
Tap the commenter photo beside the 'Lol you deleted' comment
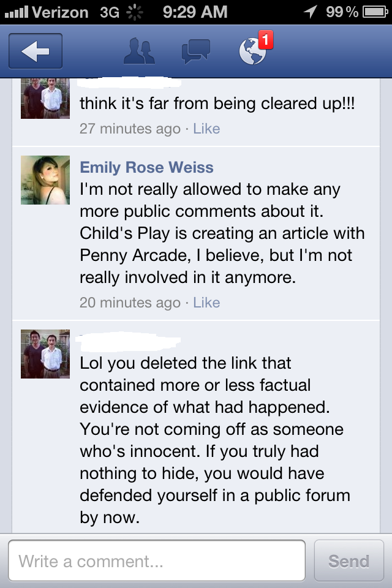click(x=45, y=354)
